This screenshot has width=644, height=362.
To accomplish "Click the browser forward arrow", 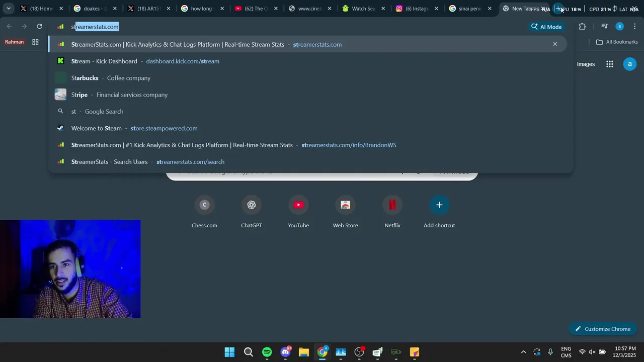I will pos(24,27).
